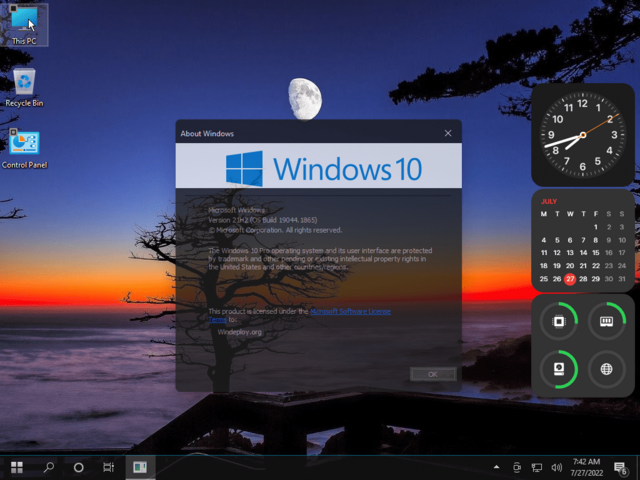Click the taskbar date 7/27/2022
Screen dimensions: 640x480
tap(586, 473)
